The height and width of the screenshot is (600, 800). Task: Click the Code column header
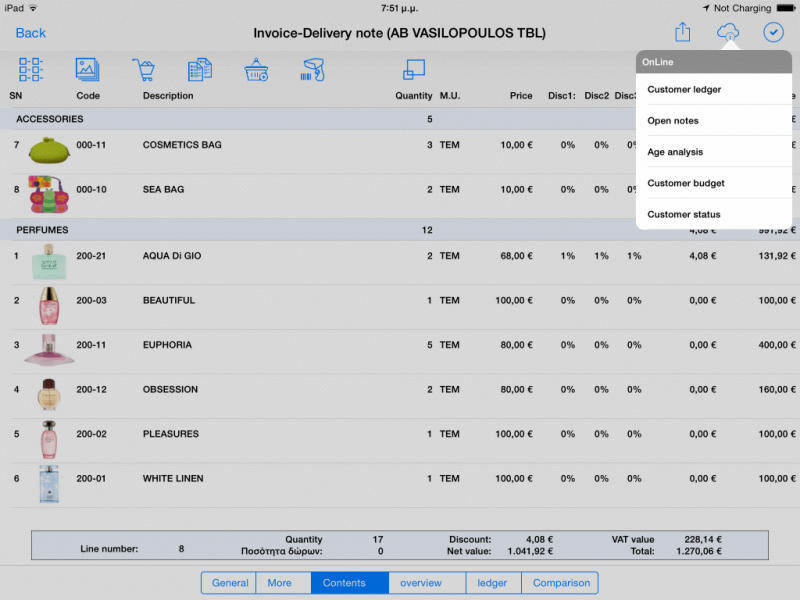(x=88, y=95)
